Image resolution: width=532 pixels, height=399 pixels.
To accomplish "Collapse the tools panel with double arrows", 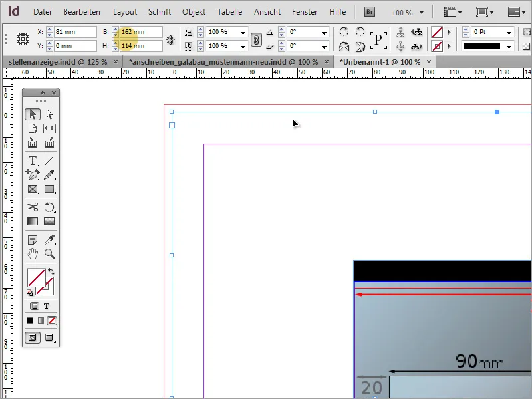I will pyautogui.click(x=43, y=92).
